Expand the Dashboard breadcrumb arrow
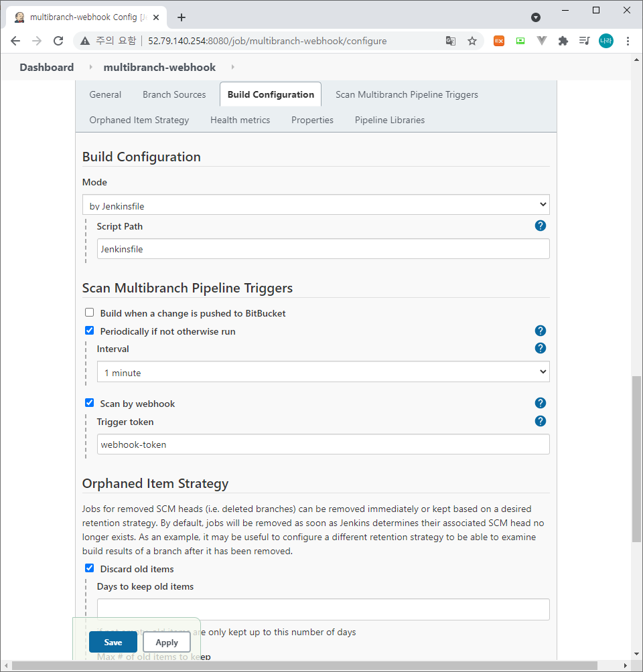 pyautogui.click(x=90, y=68)
